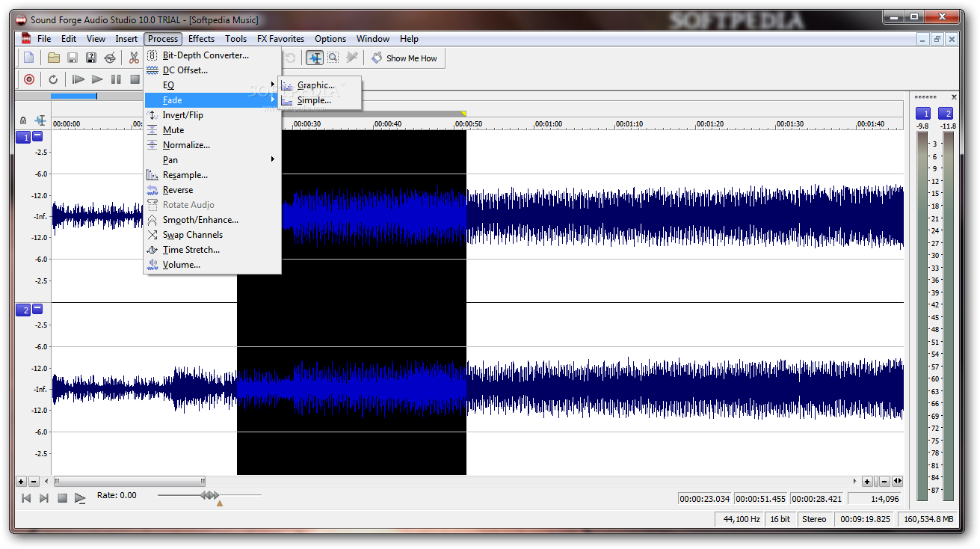Click the selection start field 00:00:23.034
The height and width of the screenshot is (549, 980).
pos(705,499)
